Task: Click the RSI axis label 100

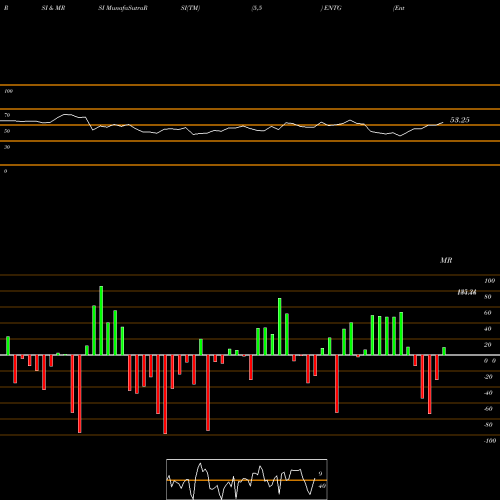Action: [8, 91]
